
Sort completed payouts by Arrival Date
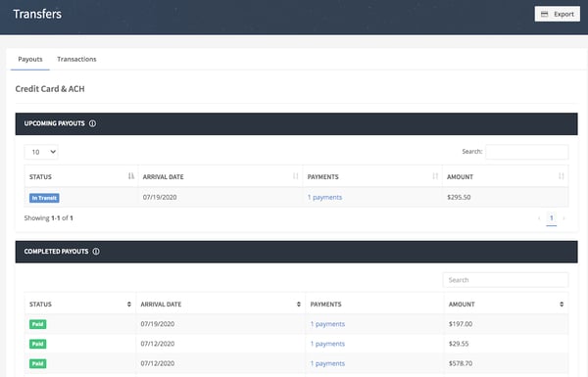[x=299, y=305]
